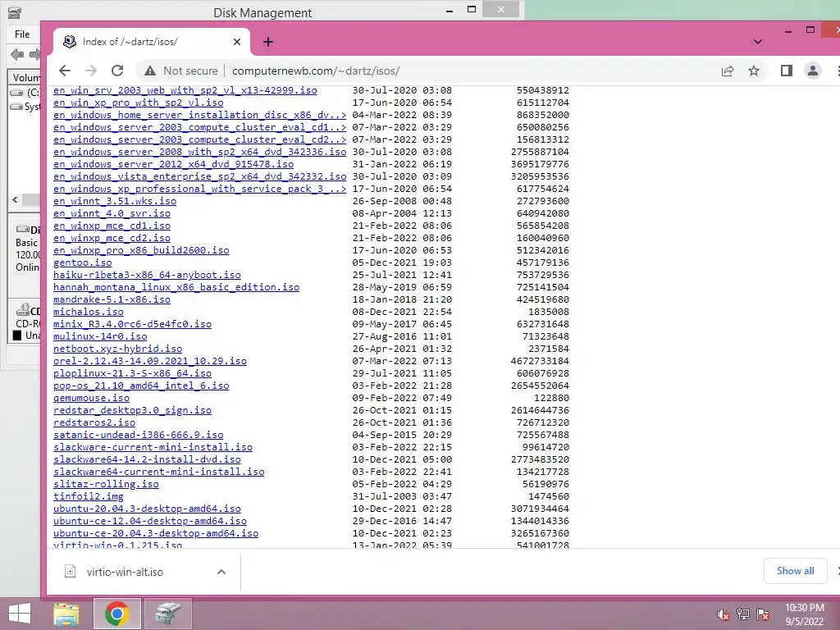Click the redstaros2.iso link
This screenshot has height=630, width=840.
pyautogui.click(x=94, y=423)
